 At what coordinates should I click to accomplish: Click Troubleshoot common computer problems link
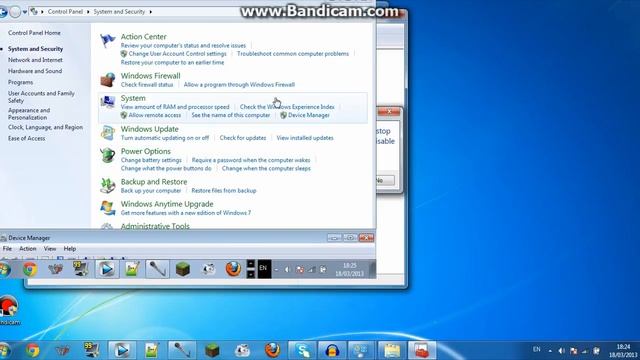293,53
